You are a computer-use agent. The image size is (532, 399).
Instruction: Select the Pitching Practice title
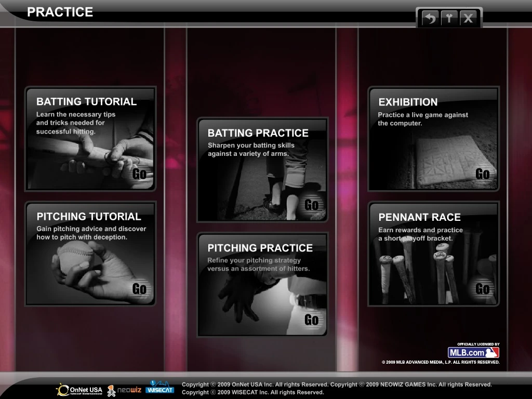click(x=260, y=248)
